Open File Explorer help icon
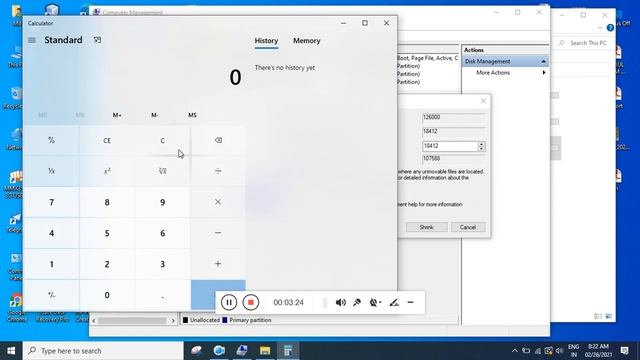This screenshot has width=640, height=360. click(610, 28)
